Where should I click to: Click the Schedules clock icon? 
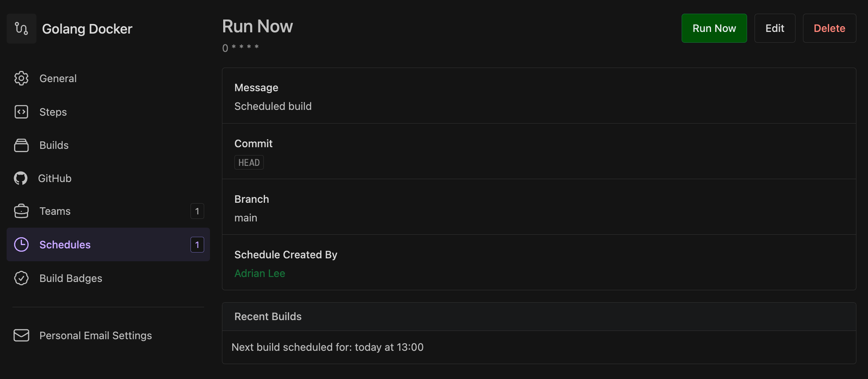[x=21, y=245]
